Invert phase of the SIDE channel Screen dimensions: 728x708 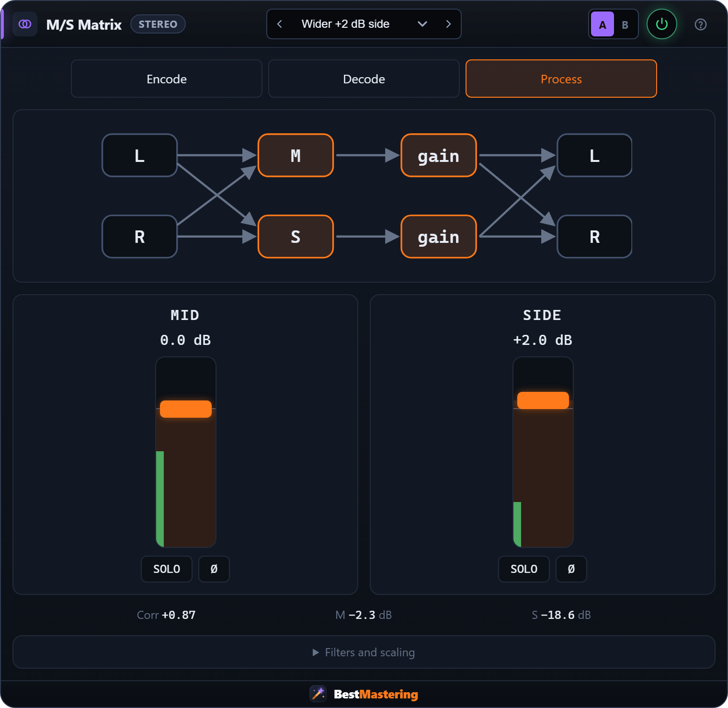tap(571, 569)
